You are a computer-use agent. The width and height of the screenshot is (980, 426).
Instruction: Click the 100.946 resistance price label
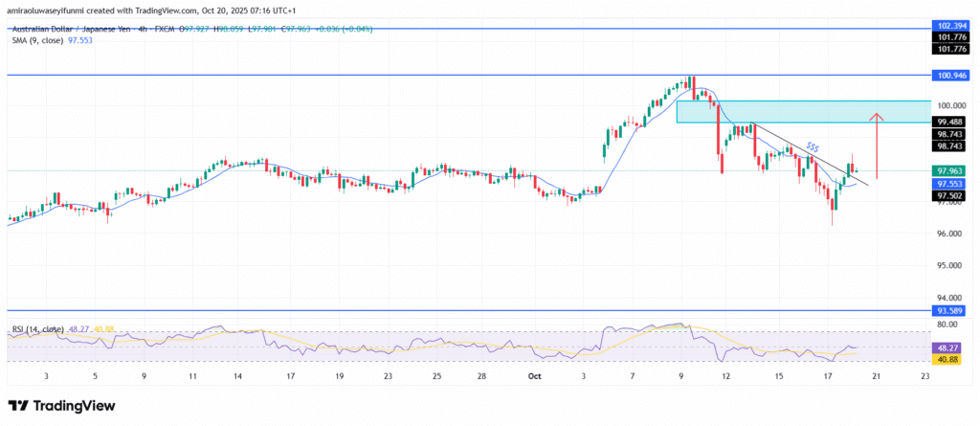[x=950, y=75]
